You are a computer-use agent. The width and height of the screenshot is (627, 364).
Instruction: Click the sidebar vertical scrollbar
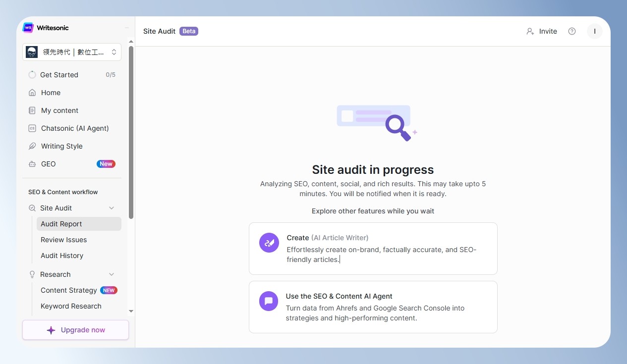click(131, 132)
